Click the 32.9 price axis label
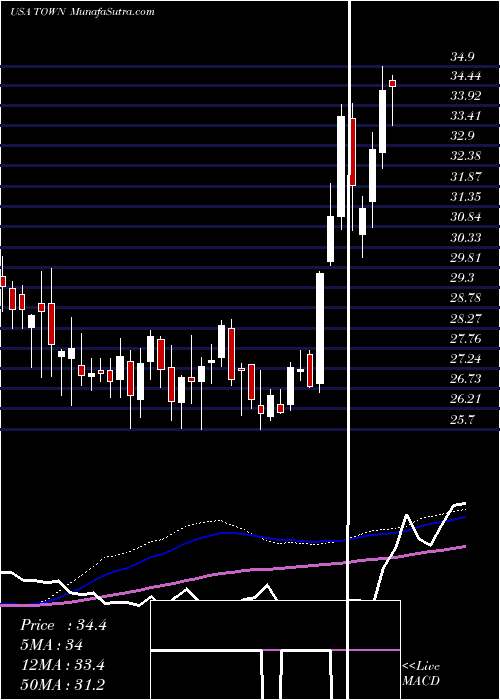The image size is (500, 700). 462,137
